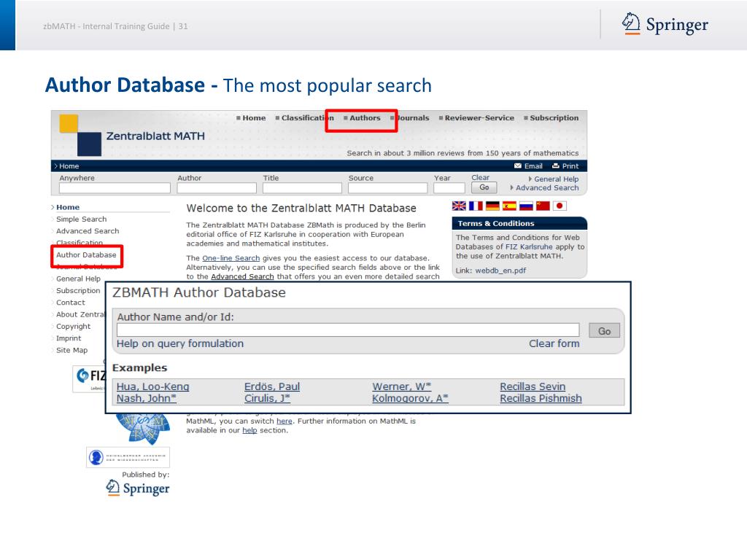Switch language via French flag icon

click(476, 206)
